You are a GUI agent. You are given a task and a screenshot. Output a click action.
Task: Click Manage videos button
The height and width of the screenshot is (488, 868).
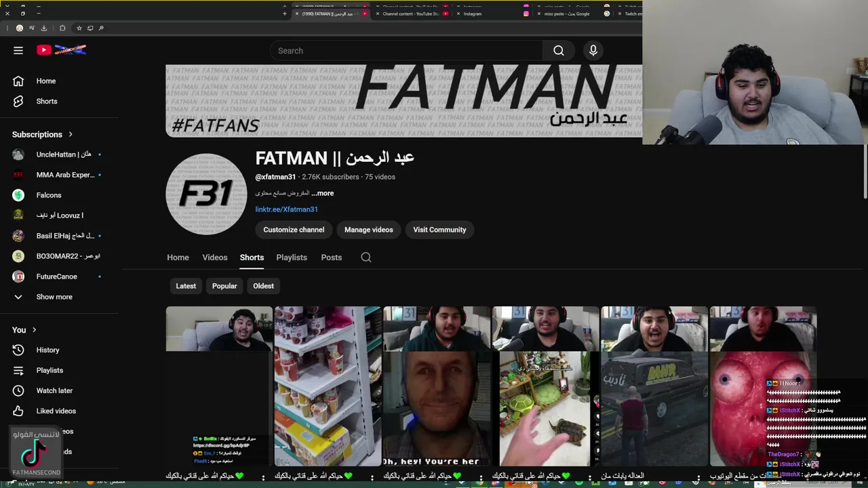pyautogui.click(x=368, y=230)
